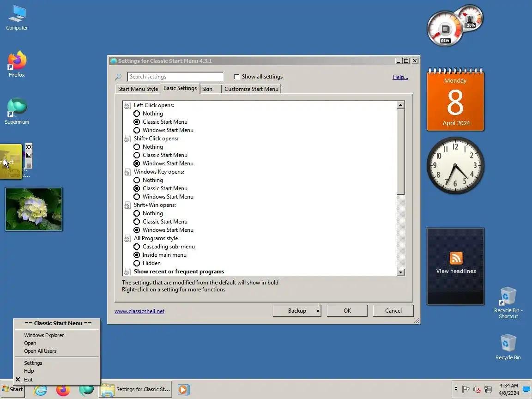The width and height of the screenshot is (532, 399).
Task: Select Classic Start Menu under Shift+Click opens
Action: coord(137,155)
